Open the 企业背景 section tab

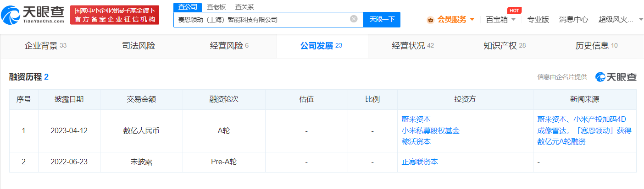click(x=45, y=45)
